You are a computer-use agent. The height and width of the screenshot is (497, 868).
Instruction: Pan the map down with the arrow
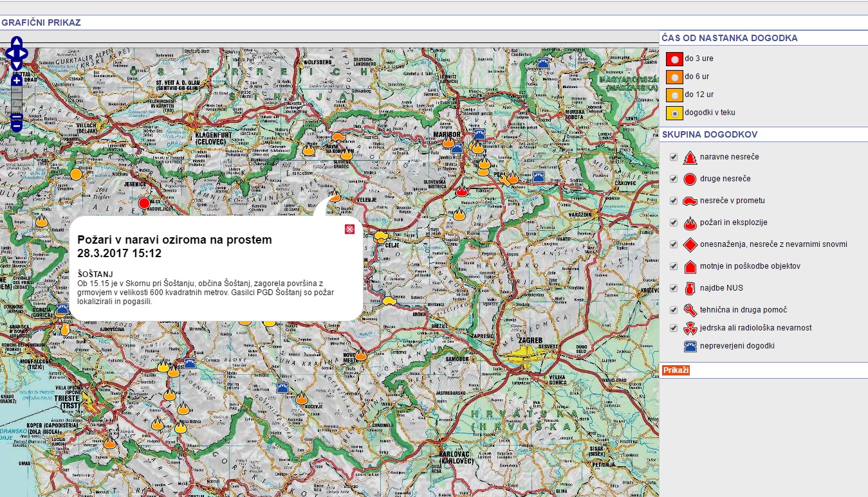click(x=17, y=64)
